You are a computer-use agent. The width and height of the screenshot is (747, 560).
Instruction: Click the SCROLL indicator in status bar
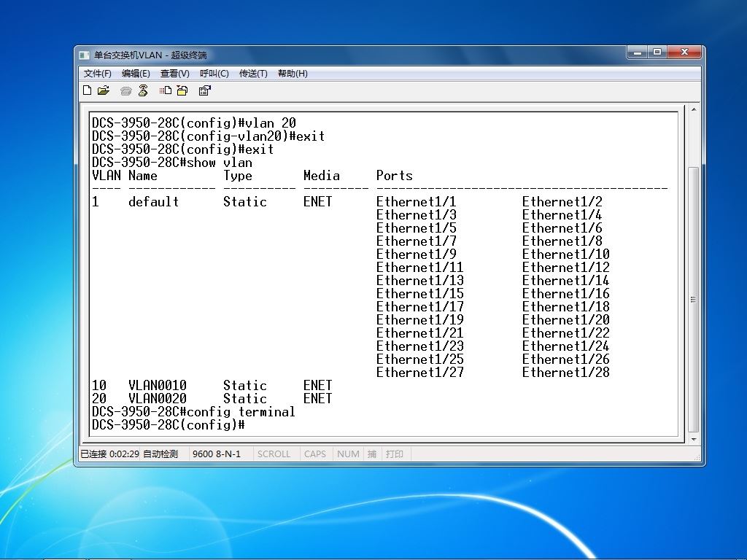274,454
